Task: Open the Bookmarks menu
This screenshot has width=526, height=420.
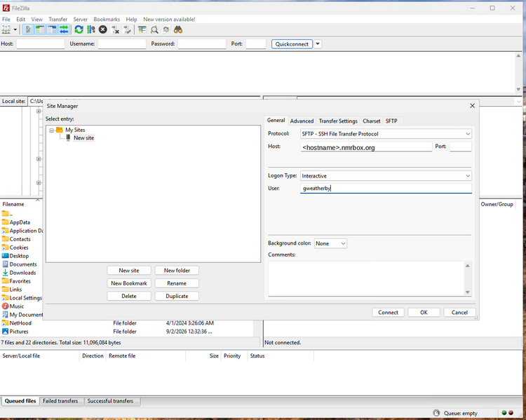Action: [x=107, y=19]
